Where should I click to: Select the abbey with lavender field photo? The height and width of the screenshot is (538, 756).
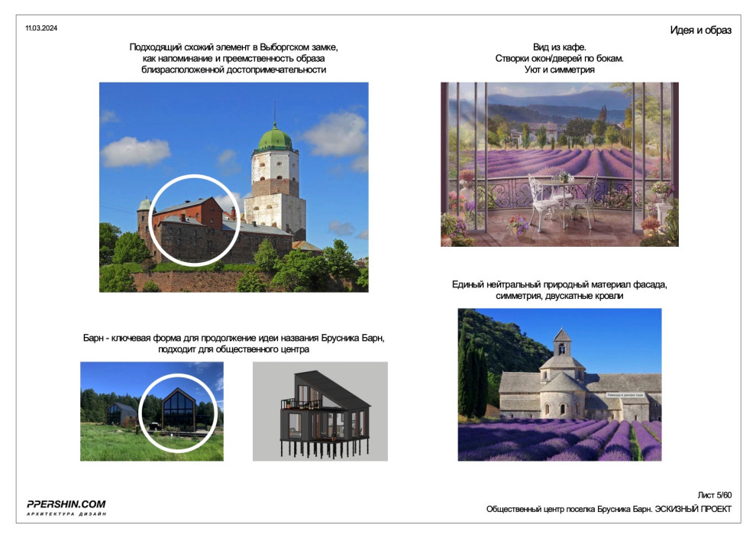(x=559, y=384)
